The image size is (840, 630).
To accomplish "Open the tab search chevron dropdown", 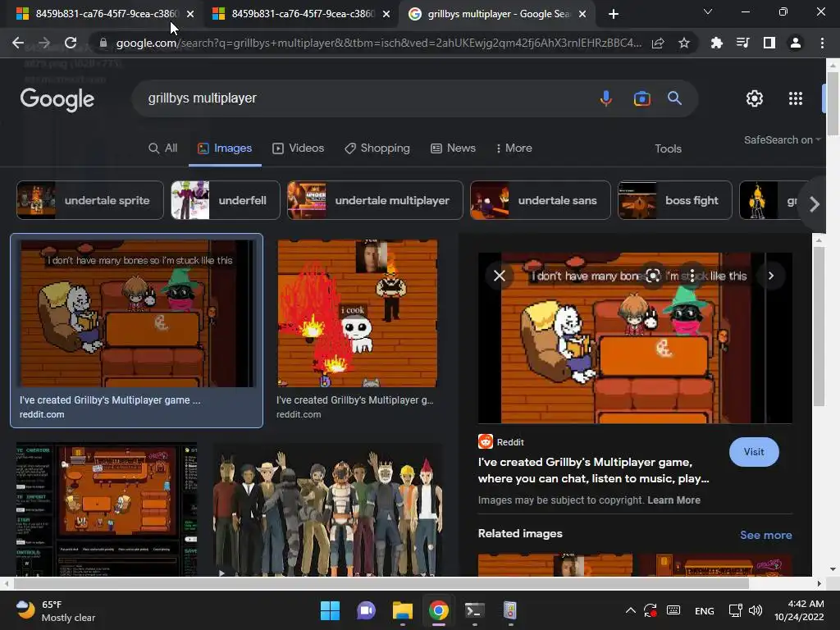I will click(708, 11).
